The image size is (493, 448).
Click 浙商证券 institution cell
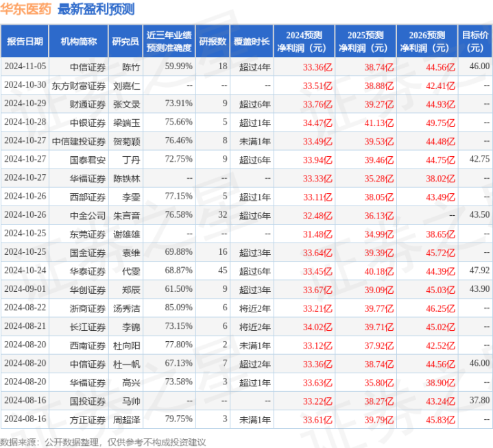[x=88, y=308]
